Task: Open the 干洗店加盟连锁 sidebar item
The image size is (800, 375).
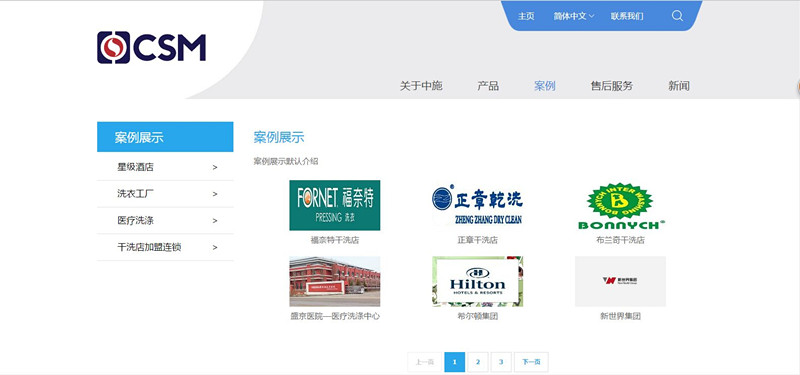Action: pyautogui.click(x=165, y=247)
